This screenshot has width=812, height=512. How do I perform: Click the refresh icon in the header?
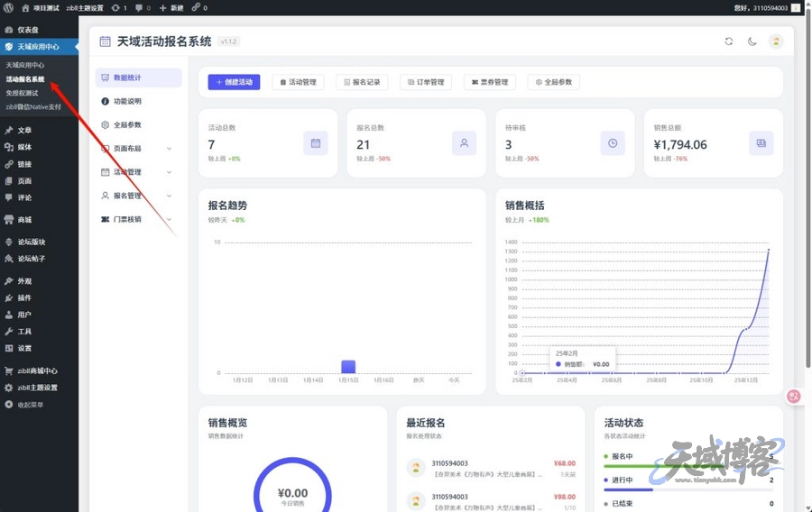tap(729, 41)
